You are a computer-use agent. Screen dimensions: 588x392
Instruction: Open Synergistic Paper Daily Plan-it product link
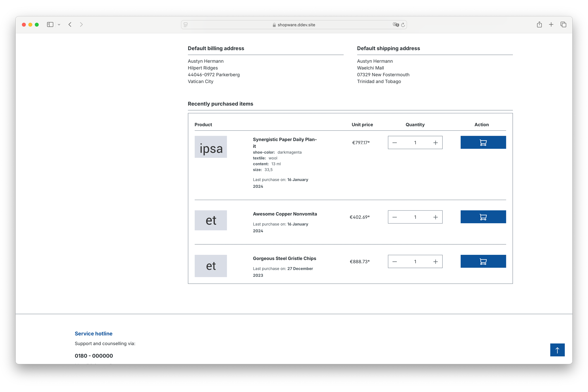coord(285,143)
